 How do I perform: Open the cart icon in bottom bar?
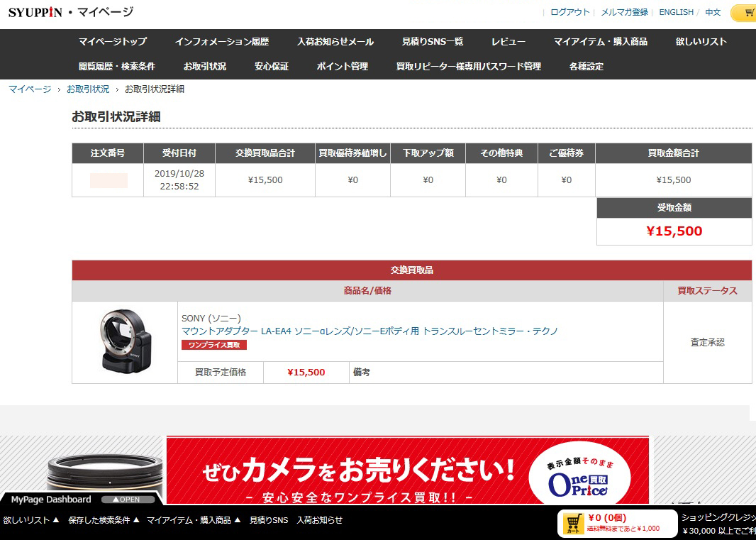tap(573, 524)
